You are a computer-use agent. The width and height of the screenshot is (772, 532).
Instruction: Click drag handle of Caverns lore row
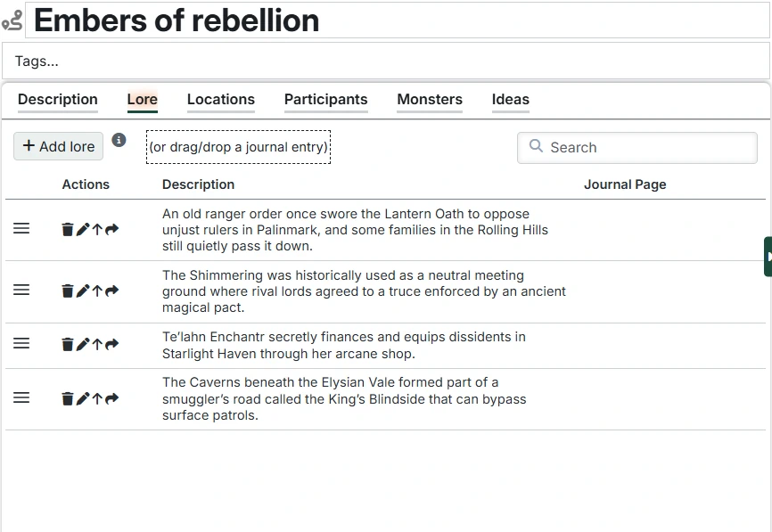pyautogui.click(x=21, y=398)
